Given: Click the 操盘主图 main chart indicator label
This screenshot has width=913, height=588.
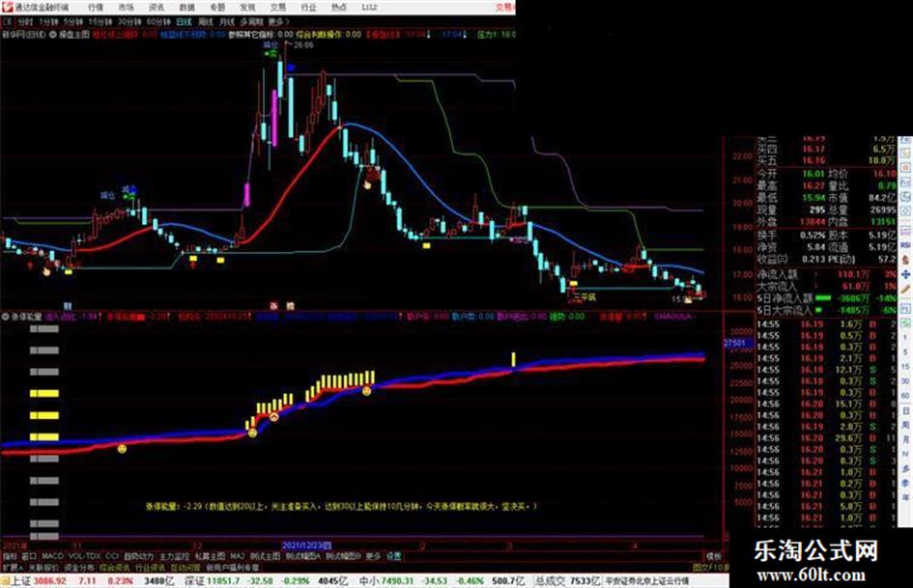Looking at the screenshot, I should click(x=74, y=35).
